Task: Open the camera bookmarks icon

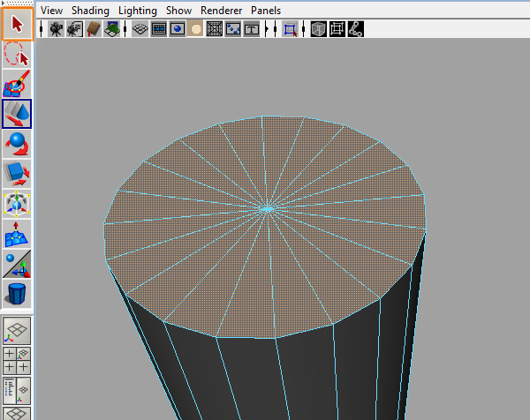Action: point(94,29)
